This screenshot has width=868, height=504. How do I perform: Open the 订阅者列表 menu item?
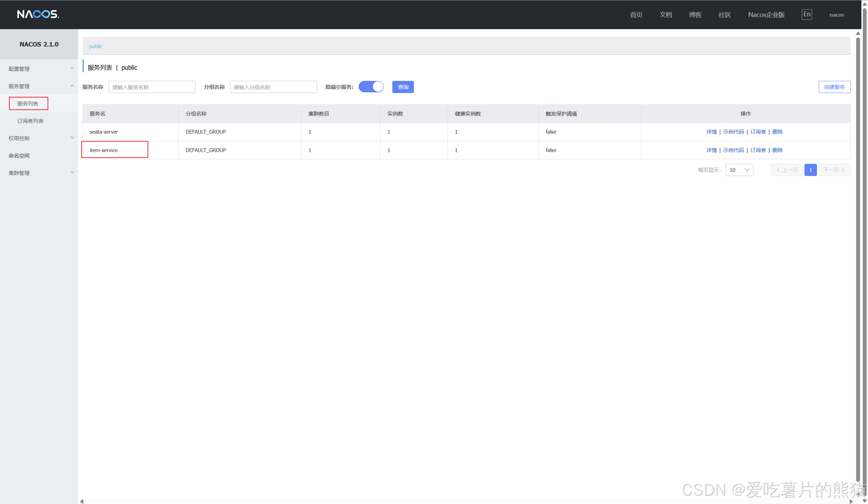pyautogui.click(x=30, y=121)
